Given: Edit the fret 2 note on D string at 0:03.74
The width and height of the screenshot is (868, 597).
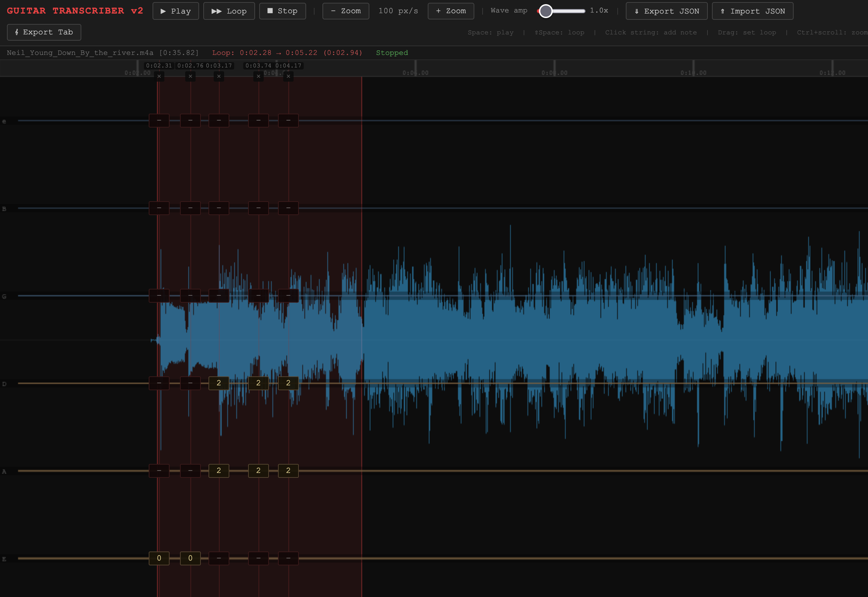Looking at the screenshot, I should 259,383.
